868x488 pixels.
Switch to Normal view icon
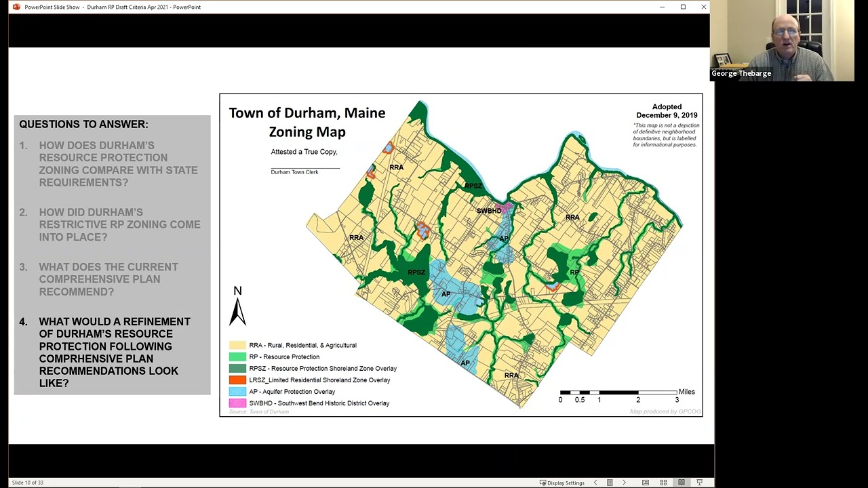click(x=646, y=483)
